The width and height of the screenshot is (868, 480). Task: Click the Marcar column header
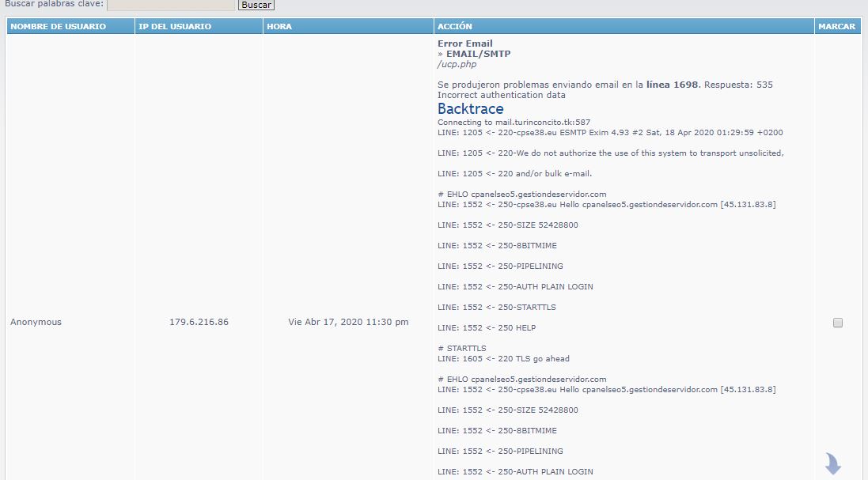pos(836,27)
